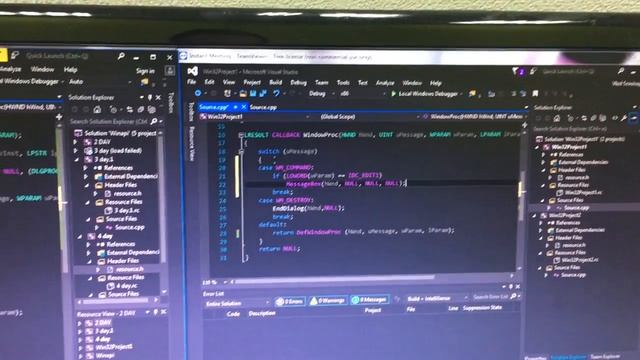The image size is (640, 360).
Task: Close the left Solution Explorer panel
Action: (x=158, y=97)
